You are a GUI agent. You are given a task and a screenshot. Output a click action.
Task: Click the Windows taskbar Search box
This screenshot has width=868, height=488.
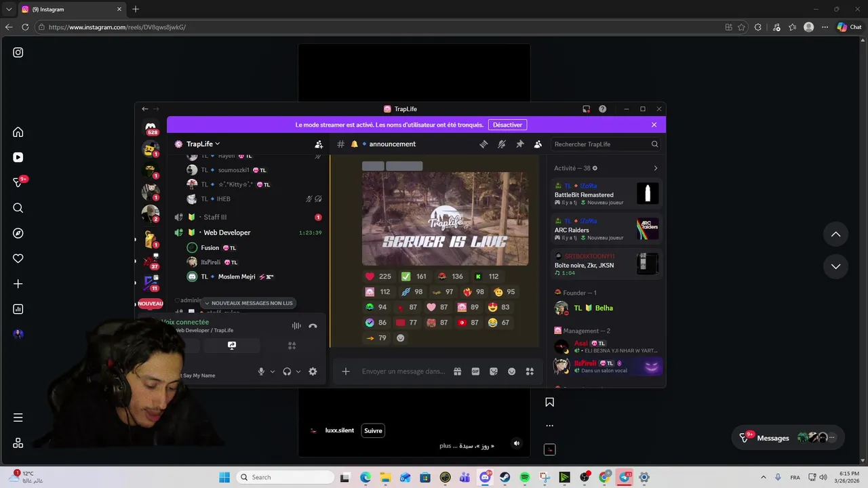(x=284, y=477)
